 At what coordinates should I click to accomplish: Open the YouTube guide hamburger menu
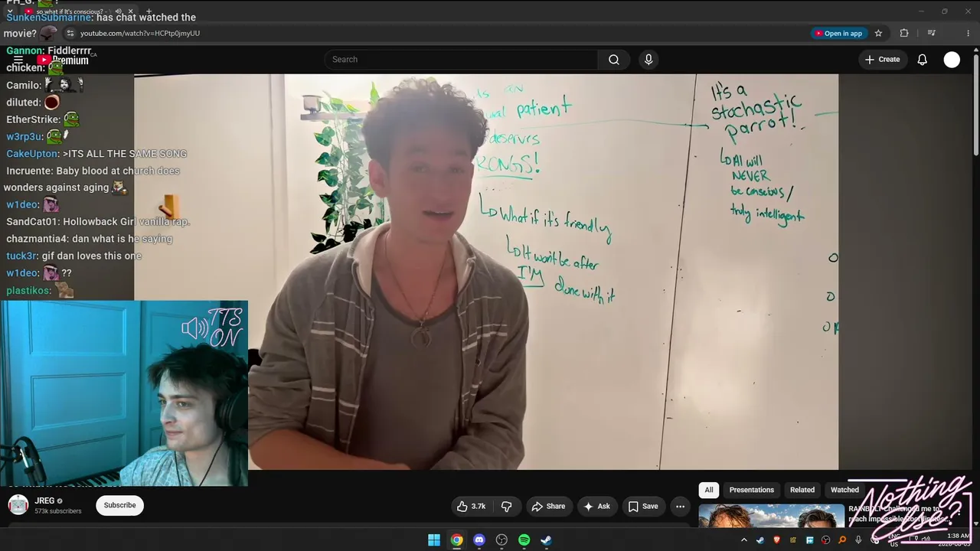tap(18, 60)
